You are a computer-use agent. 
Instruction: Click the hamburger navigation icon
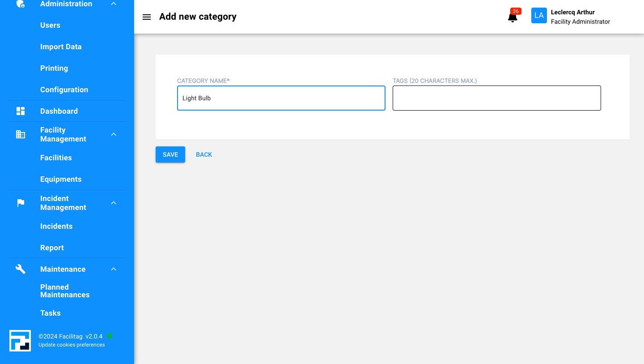pos(147,17)
